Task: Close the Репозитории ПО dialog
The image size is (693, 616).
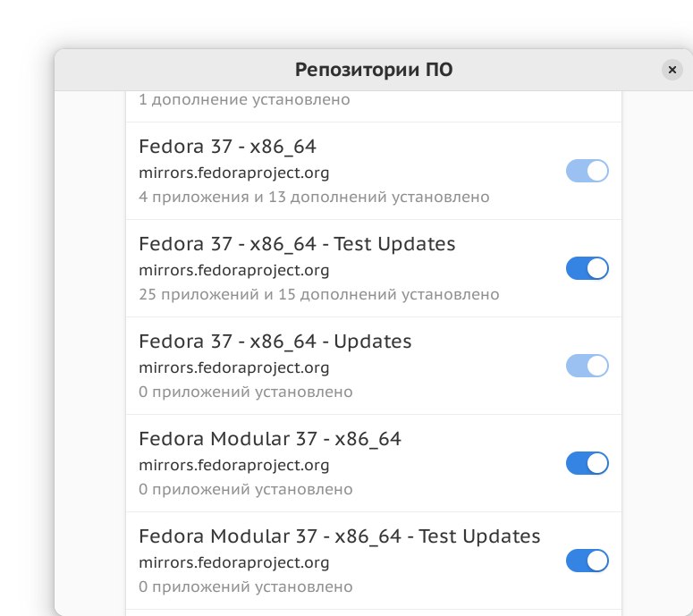Action: [672, 70]
